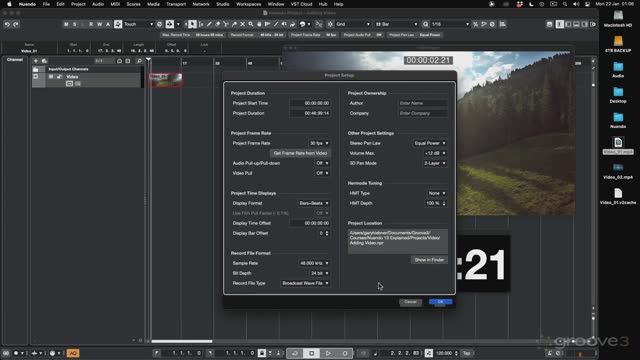Viewport: 640px width, 360px height.
Task: Toggle lower zone visibility in the toolbar
Action: click(x=576, y=24)
